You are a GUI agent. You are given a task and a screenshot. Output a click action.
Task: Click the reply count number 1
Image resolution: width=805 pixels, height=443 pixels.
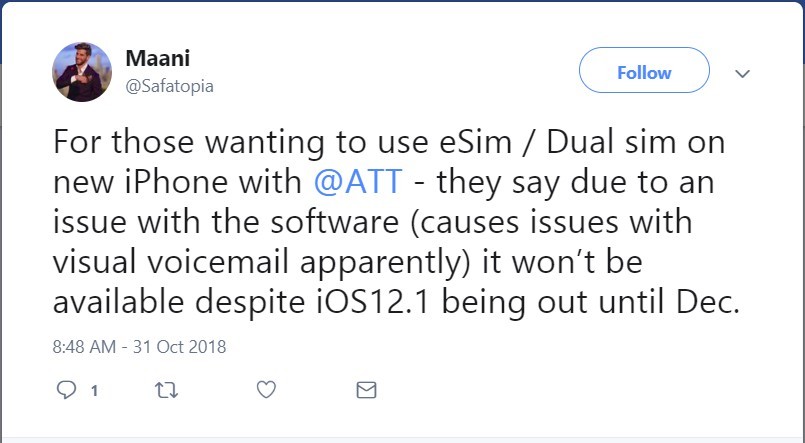[94, 391]
